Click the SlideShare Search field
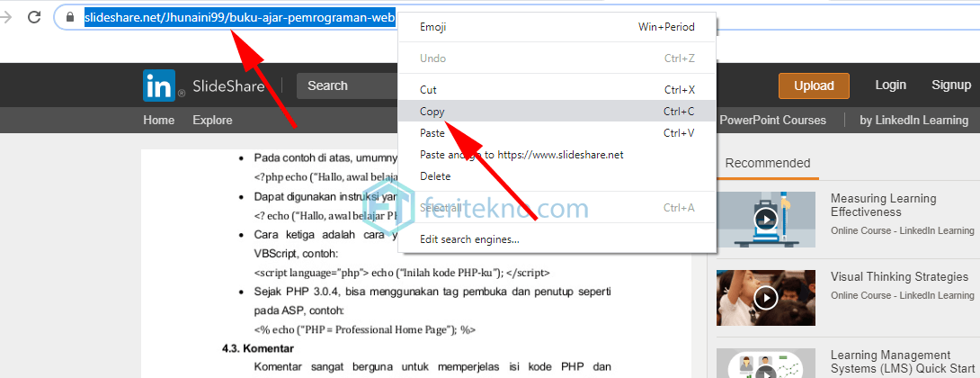Screen dimensions: 980x378 348,85
